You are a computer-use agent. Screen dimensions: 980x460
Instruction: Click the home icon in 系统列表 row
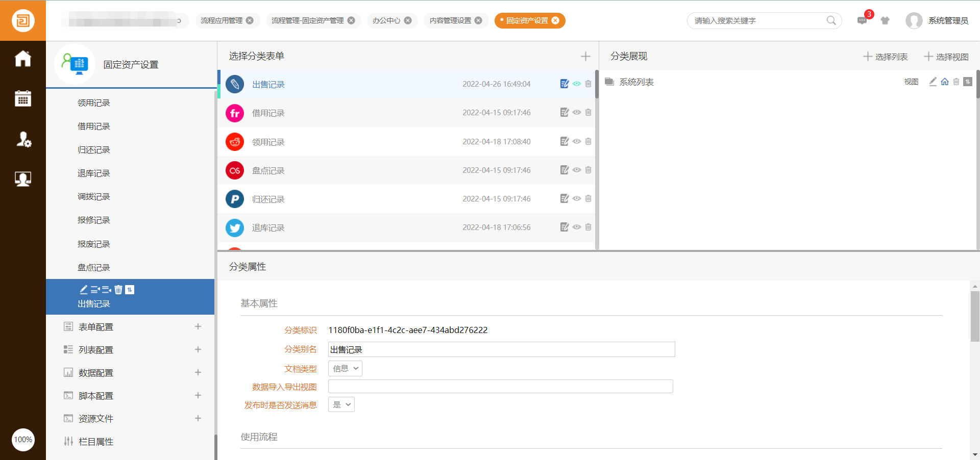pos(945,82)
